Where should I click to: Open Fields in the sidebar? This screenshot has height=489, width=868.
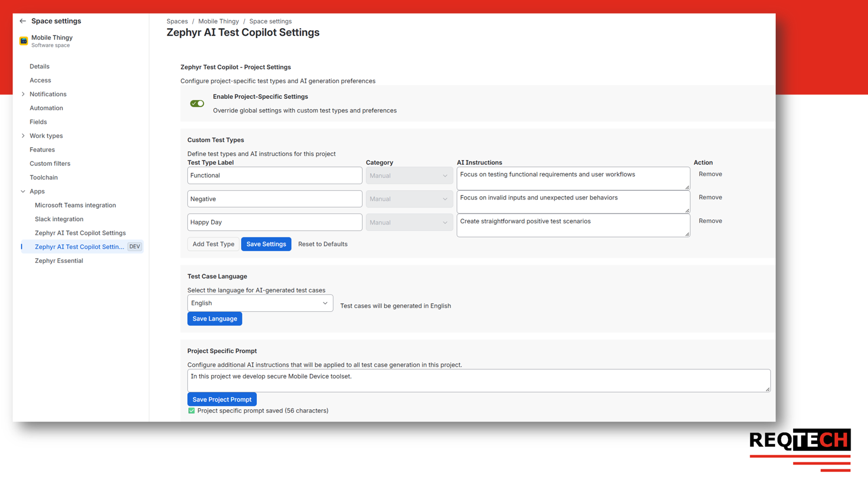click(x=38, y=122)
